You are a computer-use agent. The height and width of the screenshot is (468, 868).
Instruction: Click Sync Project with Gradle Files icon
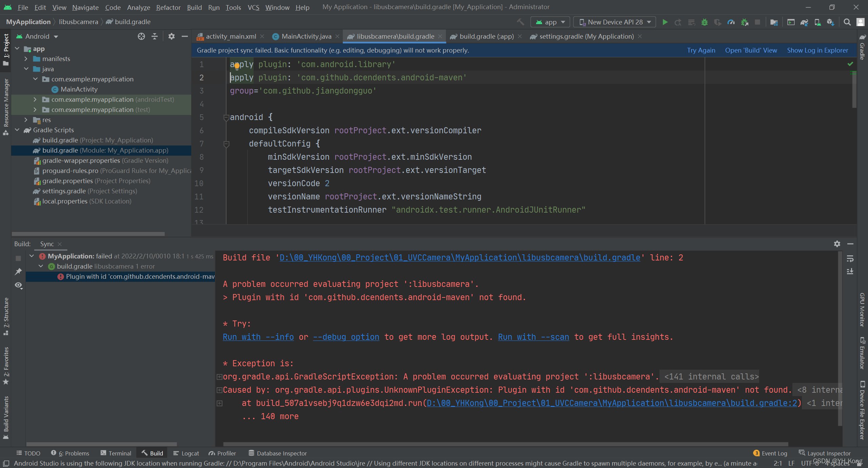click(x=804, y=22)
